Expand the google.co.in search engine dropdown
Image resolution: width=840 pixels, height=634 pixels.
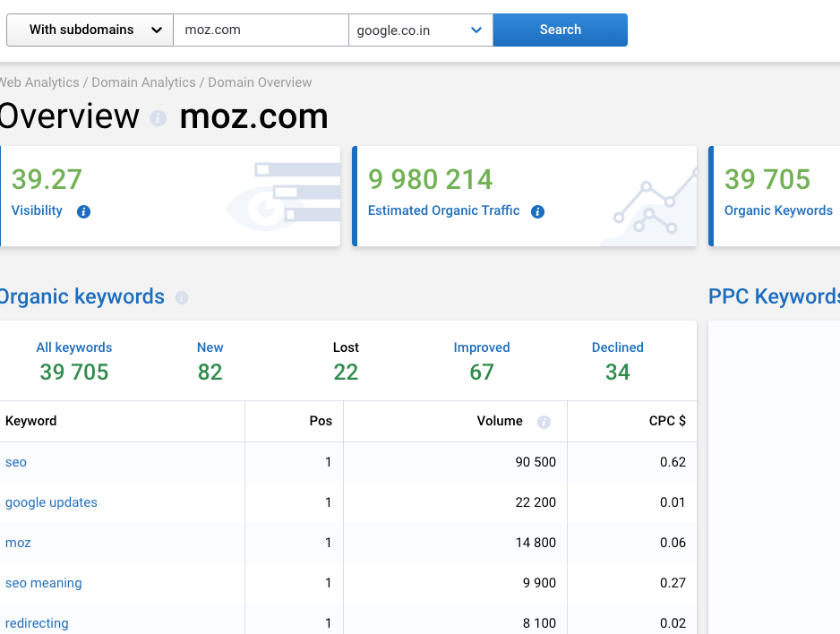point(420,30)
